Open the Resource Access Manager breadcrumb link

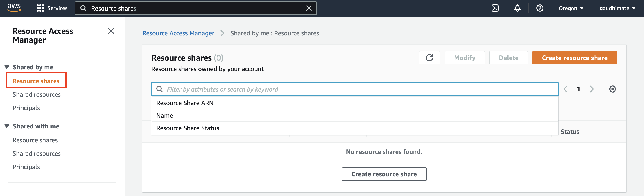click(x=178, y=33)
